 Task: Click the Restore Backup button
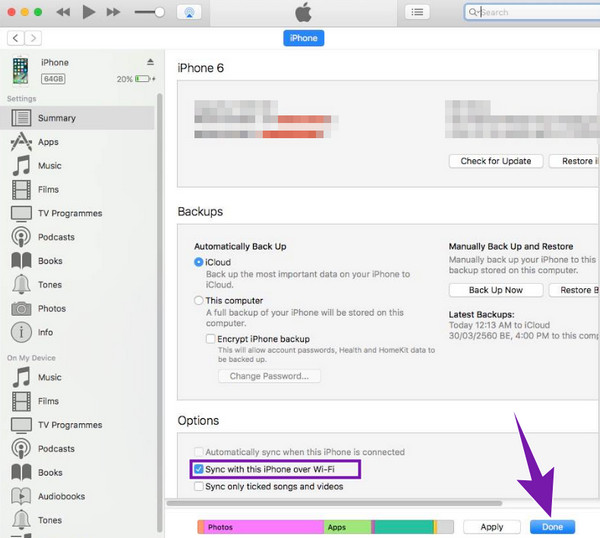pos(575,290)
